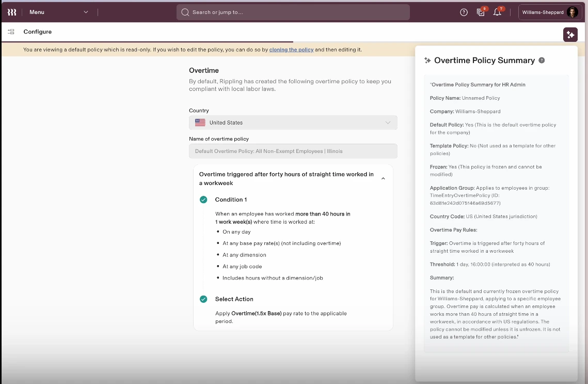Screen dimensions: 588x384
Task: Open the Country United States dropdown
Action: pyautogui.click(x=293, y=122)
